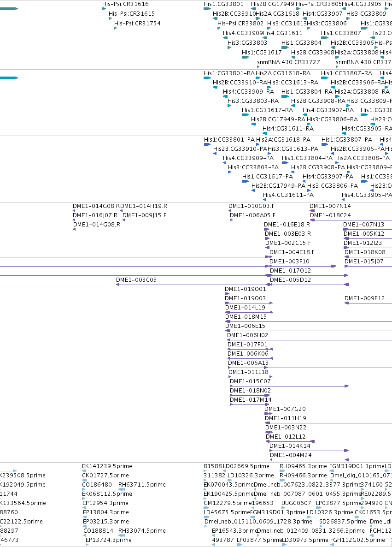Open transcript His2B:CG33910-RA label

coord(240,83)
